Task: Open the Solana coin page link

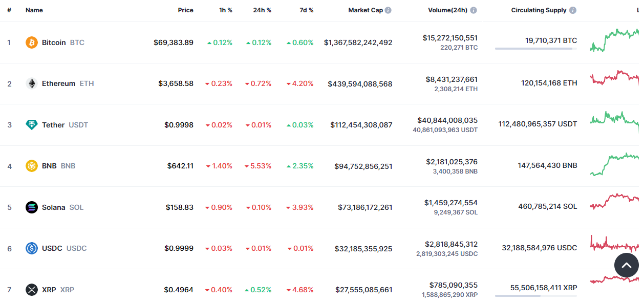Action: pos(62,207)
